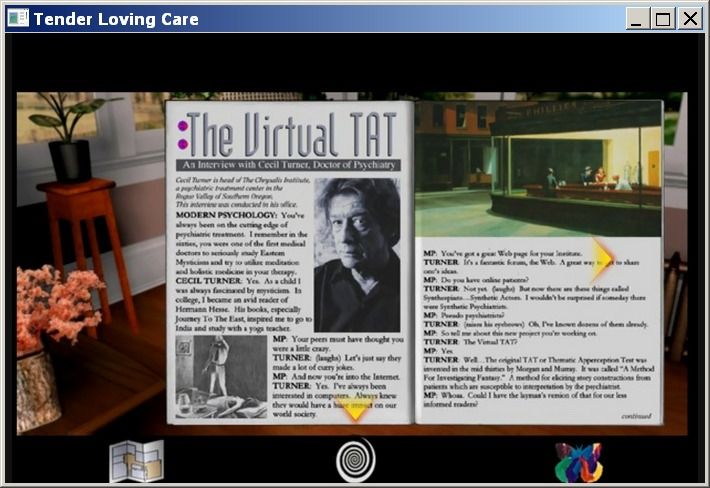This screenshot has width=710, height=488.
Task: Open the colorful abstract icon at bottom right
Action: tap(578, 462)
